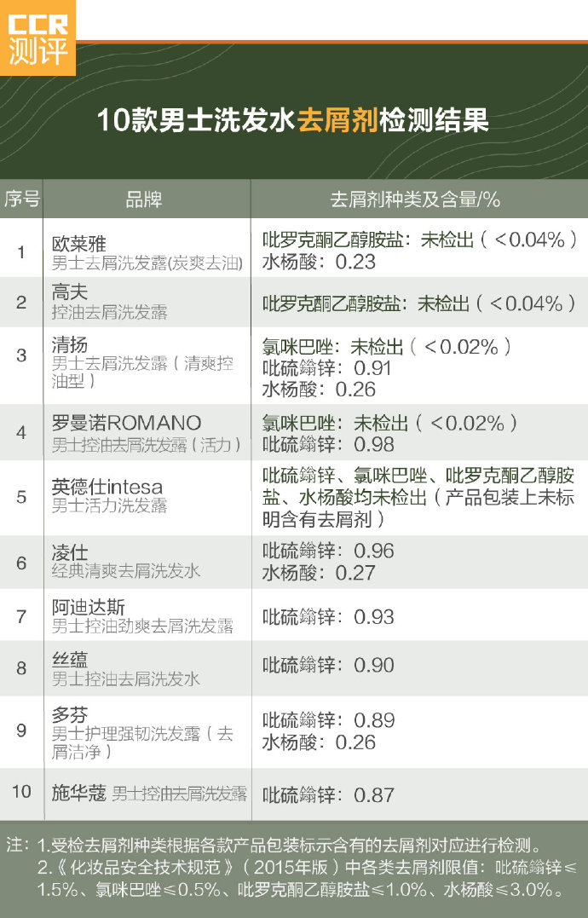Click 水杨酸: 0.26 in 清扬 row
The width and height of the screenshot is (588, 918).
click(x=319, y=390)
